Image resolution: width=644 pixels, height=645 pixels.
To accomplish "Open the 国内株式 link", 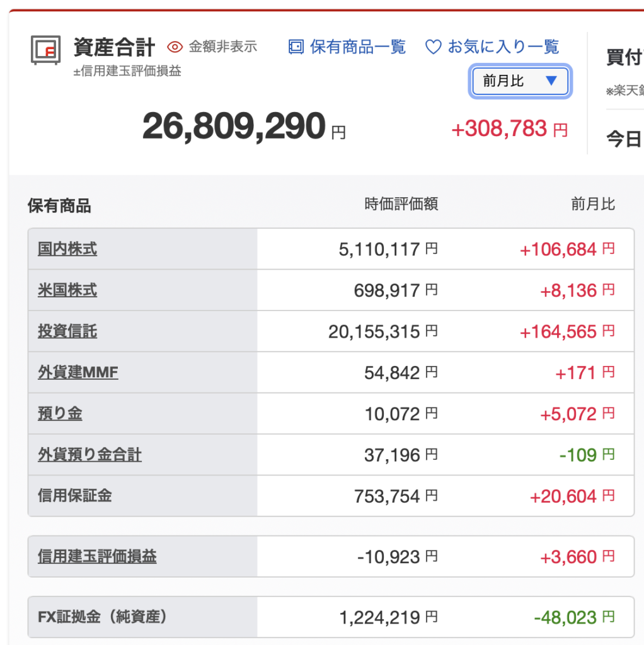I will coord(67,249).
